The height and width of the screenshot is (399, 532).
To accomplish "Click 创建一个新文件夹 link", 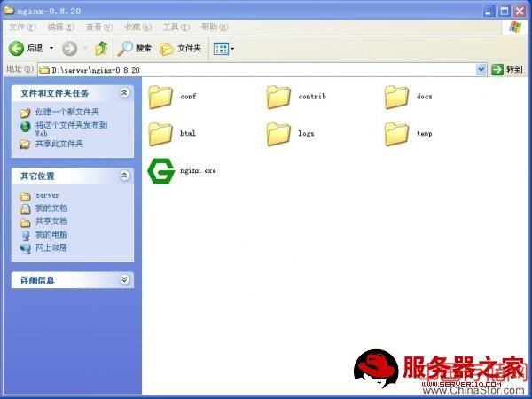I will (66, 113).
